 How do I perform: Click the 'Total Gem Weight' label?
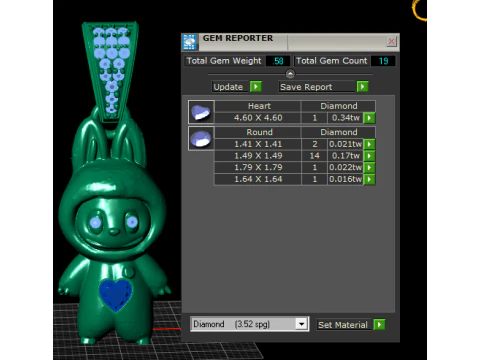pyautogui.click(x=224, y=61)
